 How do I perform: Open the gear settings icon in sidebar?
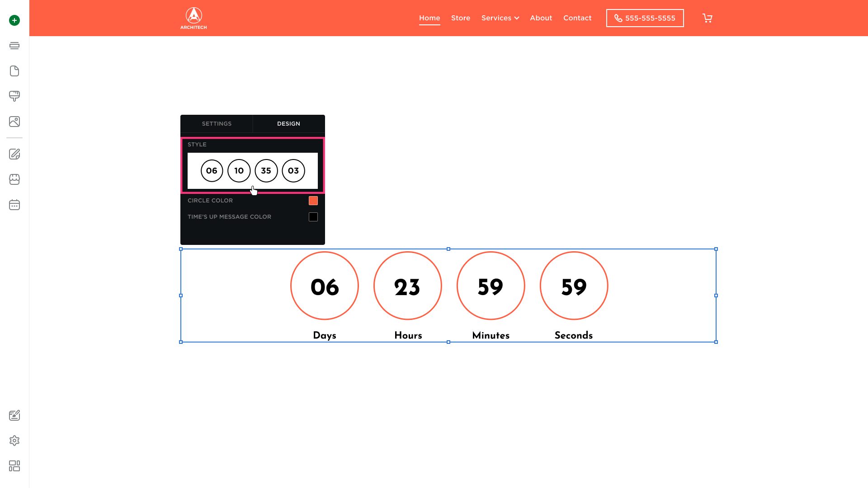point(14,441)
